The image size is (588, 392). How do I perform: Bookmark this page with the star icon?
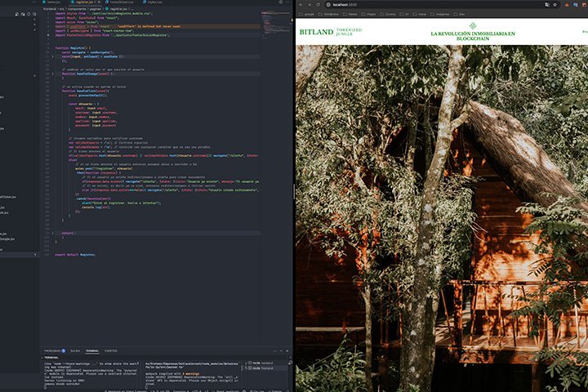point(555,5)
